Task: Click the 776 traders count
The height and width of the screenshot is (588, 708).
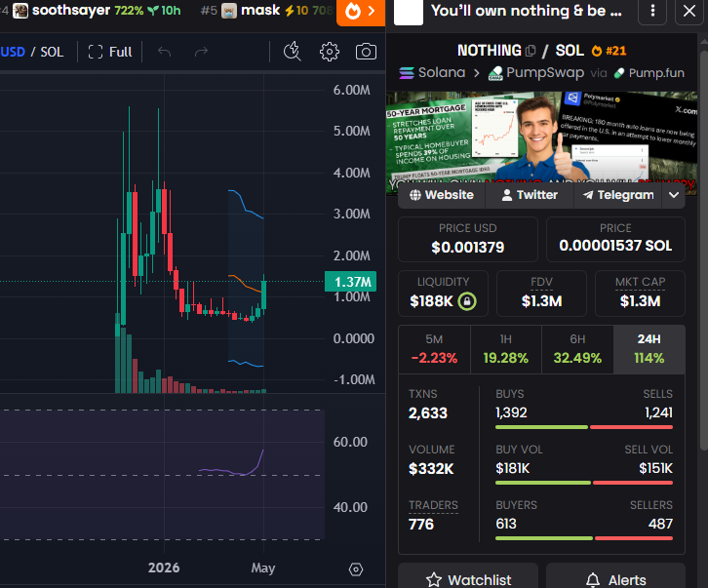Action: (x=421, y=525)
